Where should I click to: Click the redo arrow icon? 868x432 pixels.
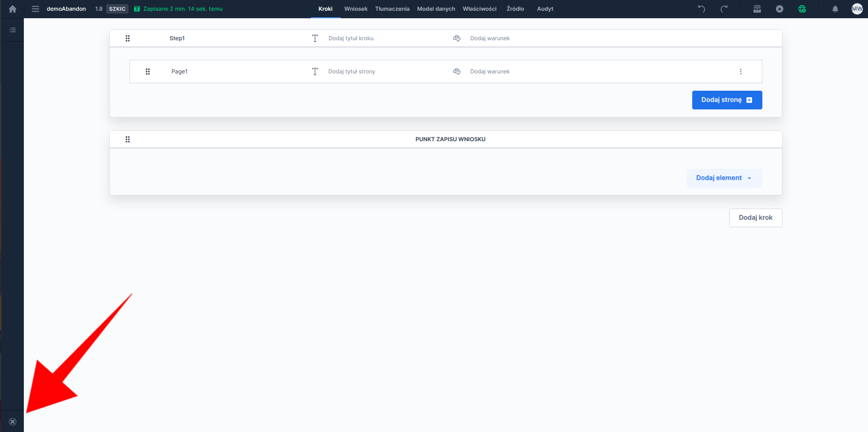coord(724,9)
